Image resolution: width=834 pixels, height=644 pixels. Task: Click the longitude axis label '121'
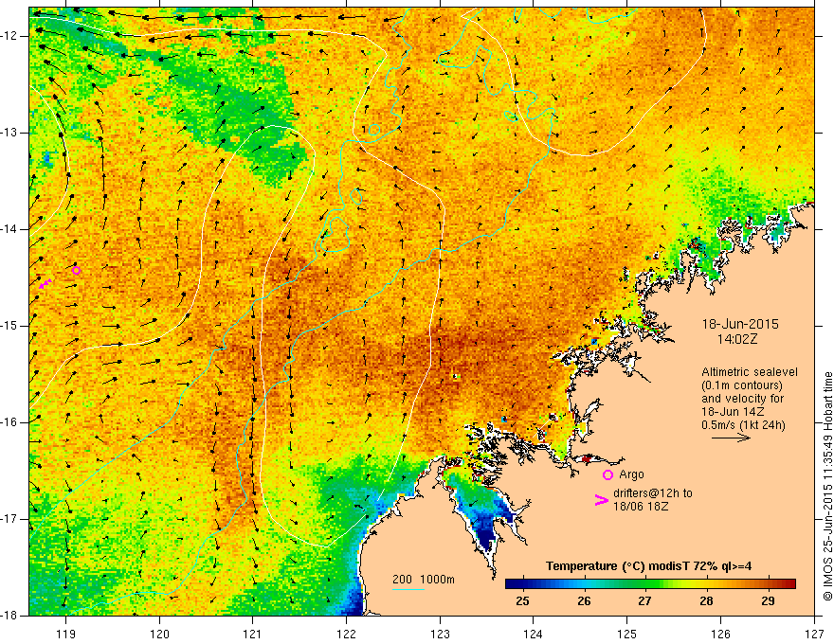(x=253, y=634)
